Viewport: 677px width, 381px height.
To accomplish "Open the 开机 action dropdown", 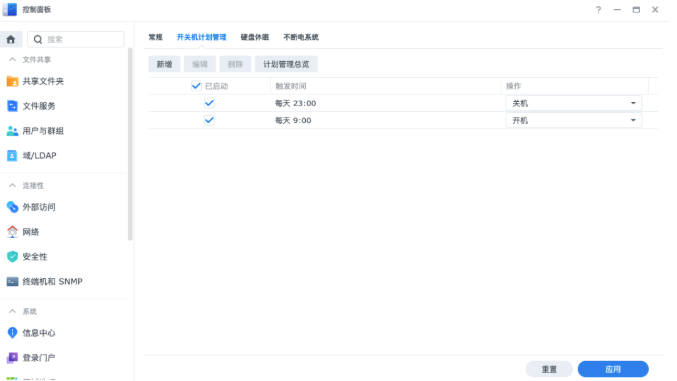I will 573,120.
